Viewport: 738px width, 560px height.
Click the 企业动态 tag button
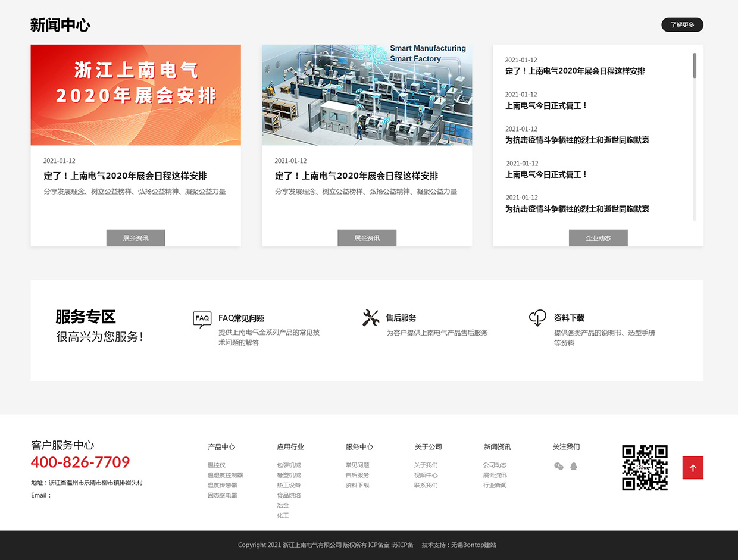coord(598,237)
